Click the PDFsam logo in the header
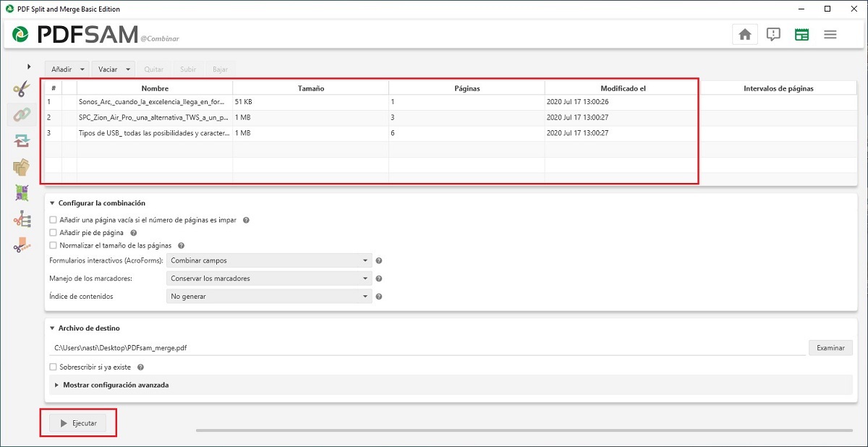This screenshot has height=447, width=868. [76, 34]
